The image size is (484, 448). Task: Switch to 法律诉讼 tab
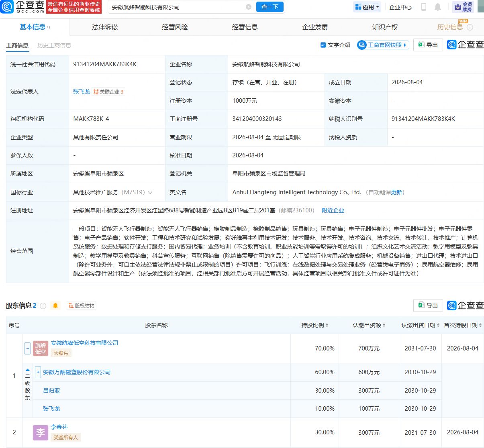click(x=105, y=27)
